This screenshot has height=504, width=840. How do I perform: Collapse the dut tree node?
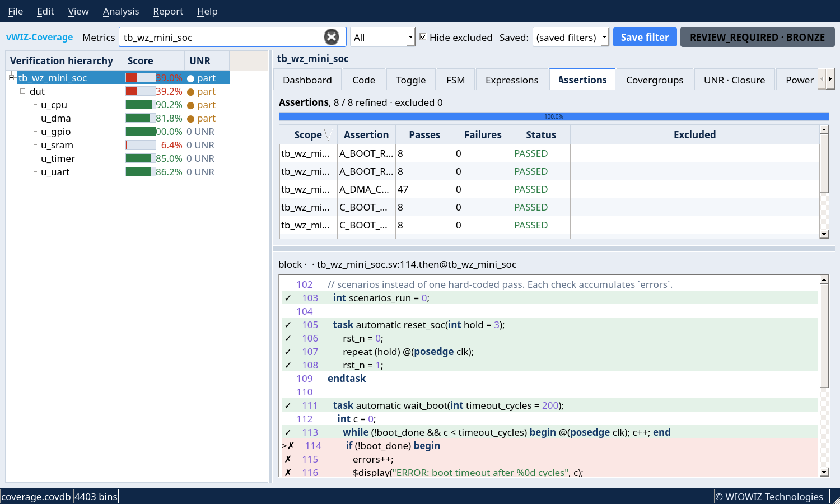pyautogui.click(x=22, y=91)
